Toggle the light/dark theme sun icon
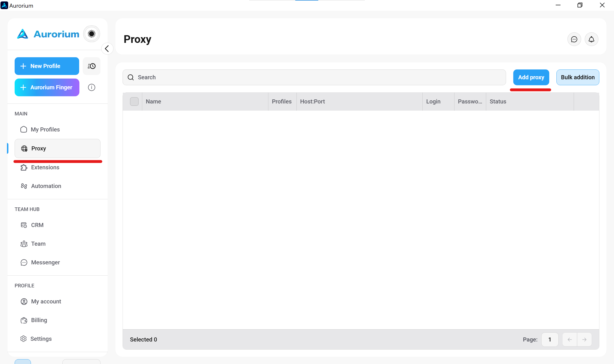Viewport: 614px width, 364px height. point(91,34)
